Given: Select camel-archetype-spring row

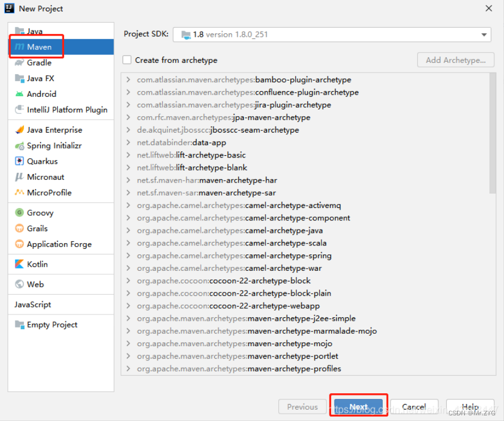Looking at the screenshot, I should click(x=305, y=256).
